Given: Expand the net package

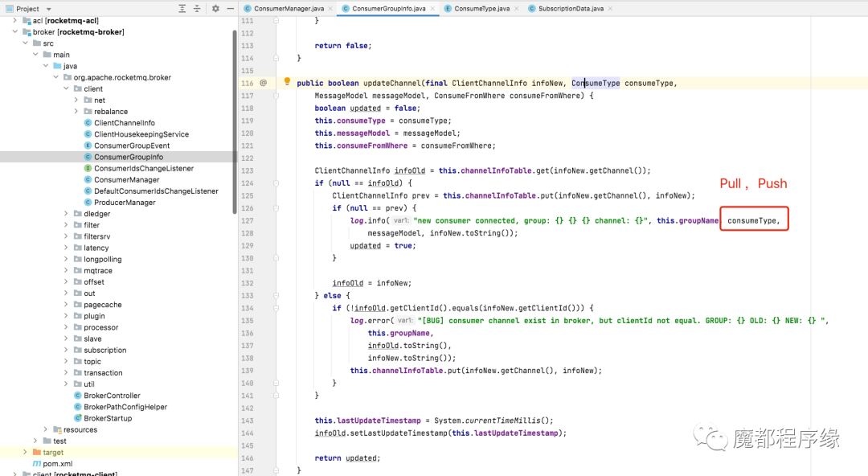Looking at the screenshot, I should pyautogui.click(x=76, y=100).
